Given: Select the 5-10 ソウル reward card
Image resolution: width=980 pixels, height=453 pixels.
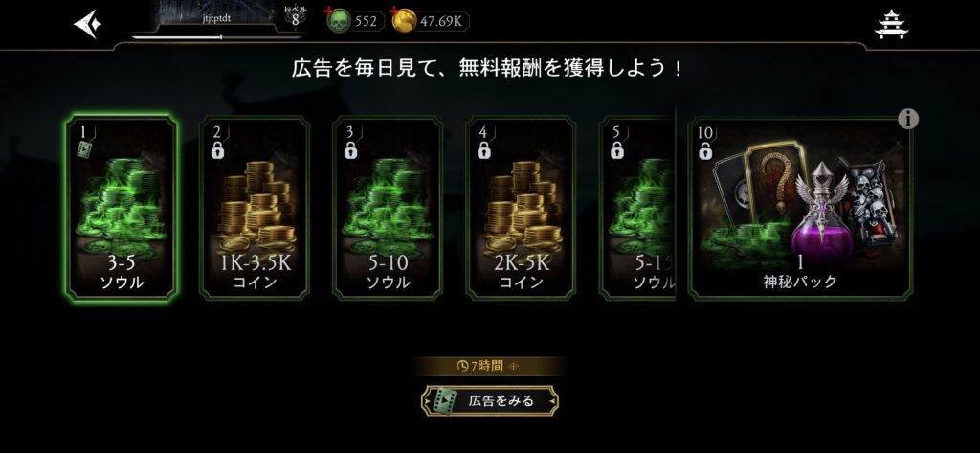Looking at the screenshot, I should pos(388,209).
